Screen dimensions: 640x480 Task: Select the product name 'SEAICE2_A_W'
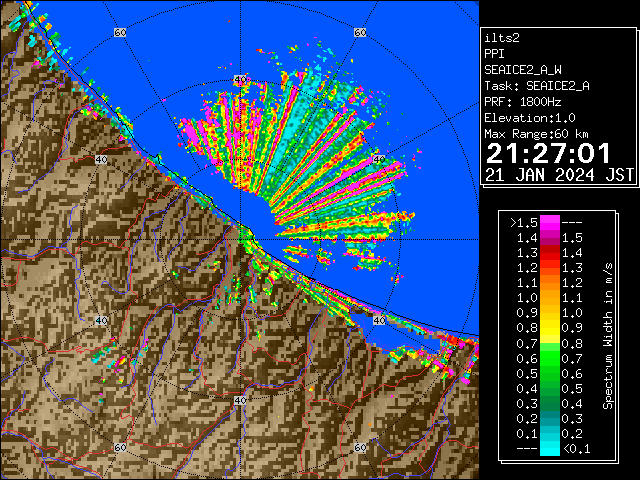tap(522, 70)
